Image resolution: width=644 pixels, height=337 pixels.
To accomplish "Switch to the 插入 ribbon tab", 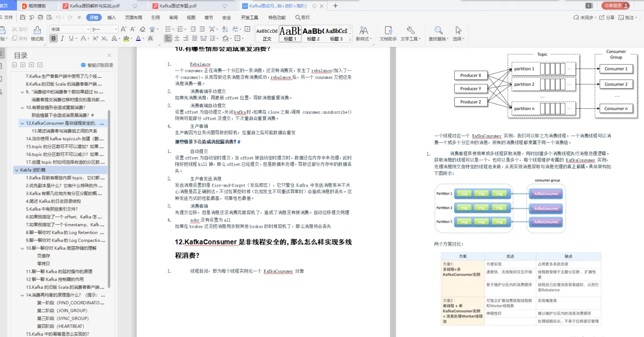I will (x=111, y=17).
